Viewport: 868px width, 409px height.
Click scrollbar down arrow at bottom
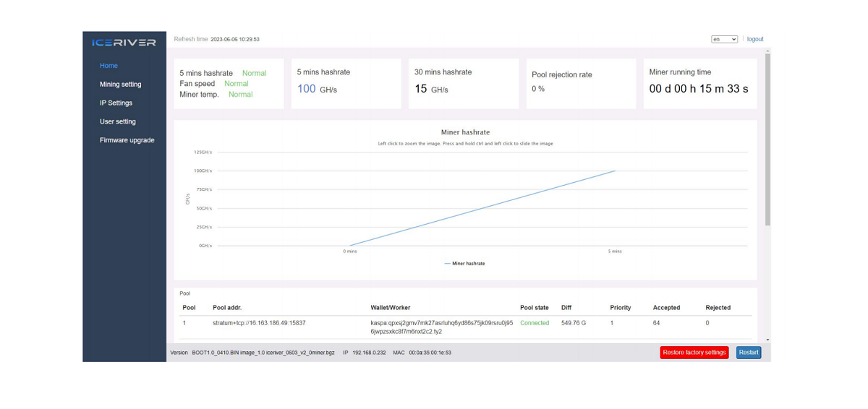pyautogui.click(x=767, y=340)
